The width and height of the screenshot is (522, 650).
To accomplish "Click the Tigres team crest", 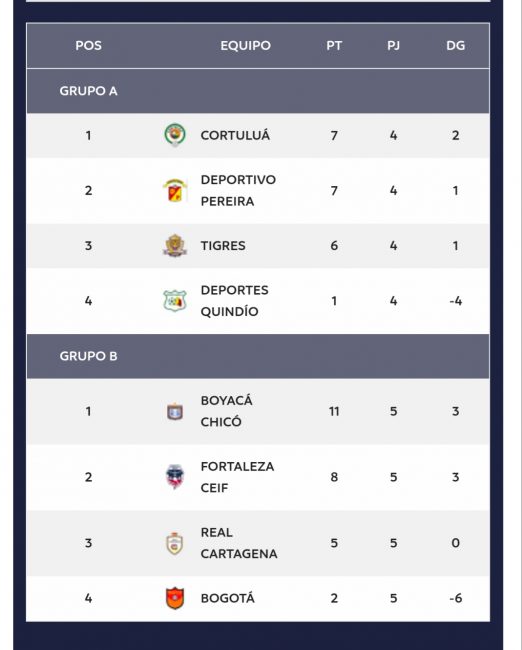I will click(175, 245).
